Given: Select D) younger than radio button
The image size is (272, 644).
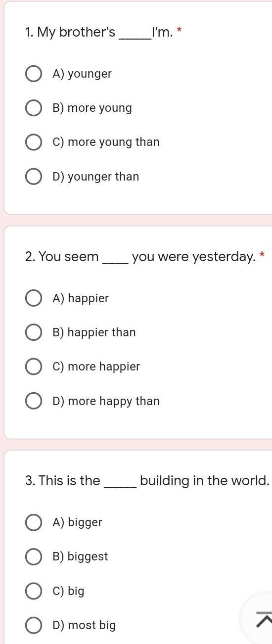Looking at the screenshot, I should click(x=33, y=177).
